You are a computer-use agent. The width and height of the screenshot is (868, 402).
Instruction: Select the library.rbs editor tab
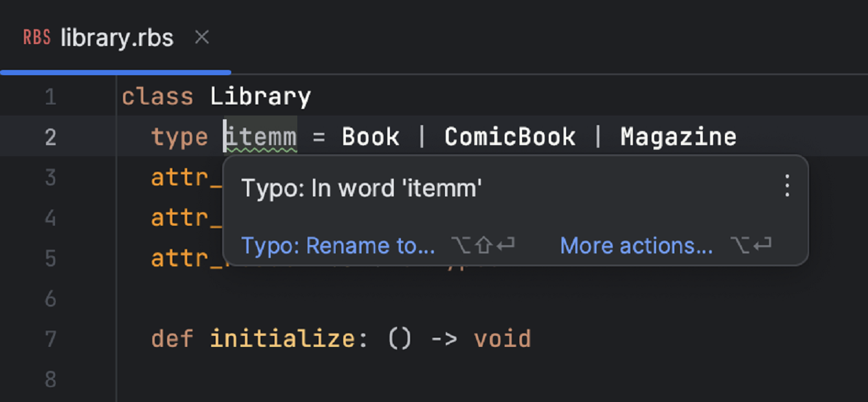[117, 38]
